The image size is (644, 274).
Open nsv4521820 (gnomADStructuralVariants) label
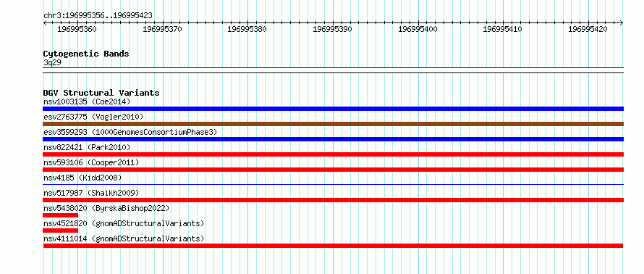click(124, 223)
